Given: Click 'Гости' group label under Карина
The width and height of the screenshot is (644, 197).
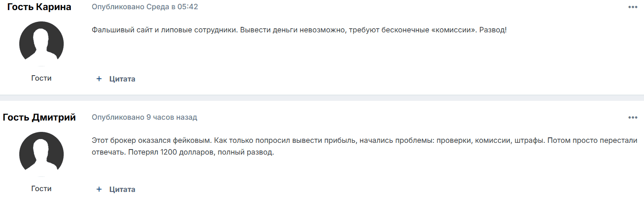Looking at the screenshot, I should [x=41, y=78].
